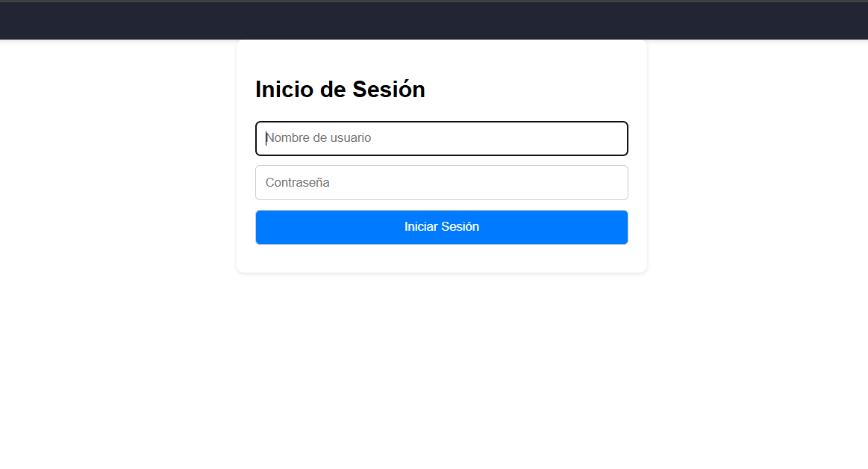Focus the Contraseña input field
This screenshot has height=469, width=868.
click(x=441, y=183)
